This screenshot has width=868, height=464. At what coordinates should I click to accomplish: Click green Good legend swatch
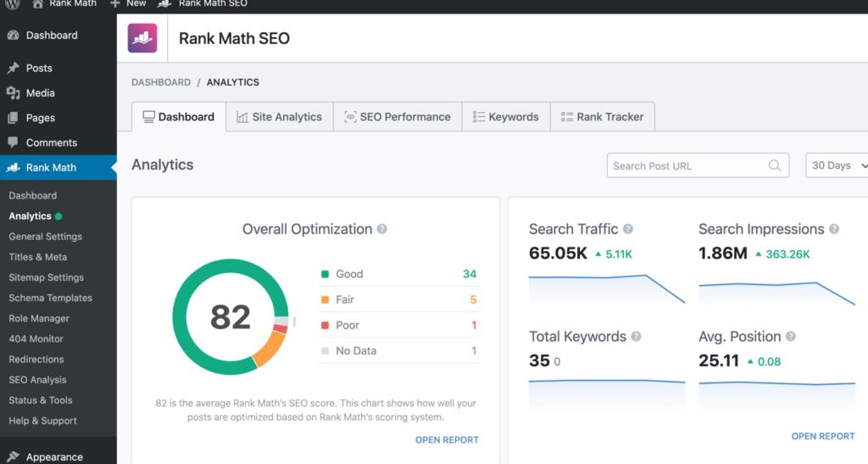pyautogui.click(x=325, y=273)
